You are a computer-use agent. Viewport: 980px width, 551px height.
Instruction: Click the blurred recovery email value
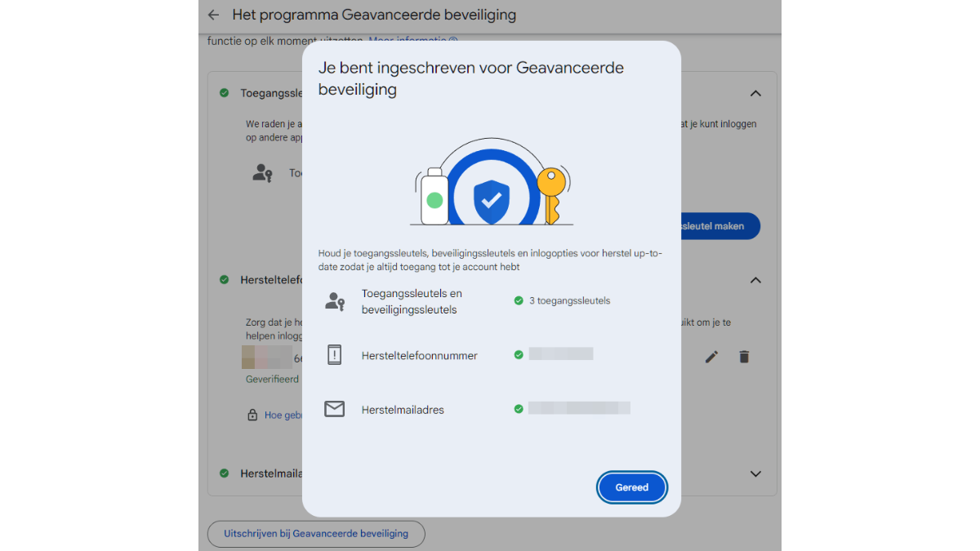point(579,408)
